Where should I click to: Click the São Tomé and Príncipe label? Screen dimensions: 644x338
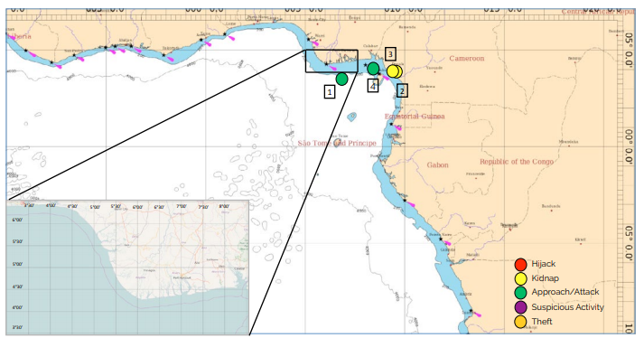point(337,143)
